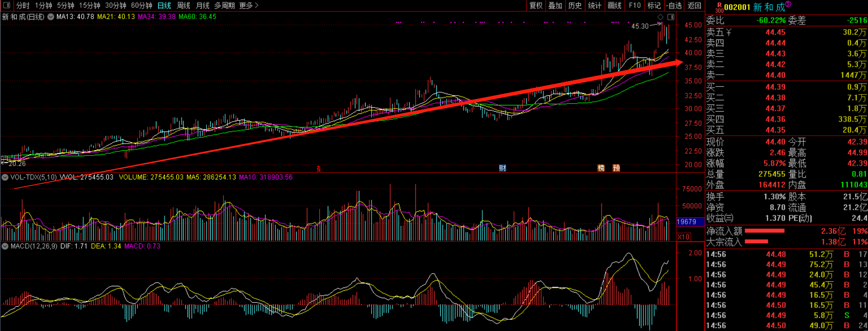Viewport: 868px width, 331px height.
Task: Select the 周线 weekly chart tab
Action: pos(183,5)
